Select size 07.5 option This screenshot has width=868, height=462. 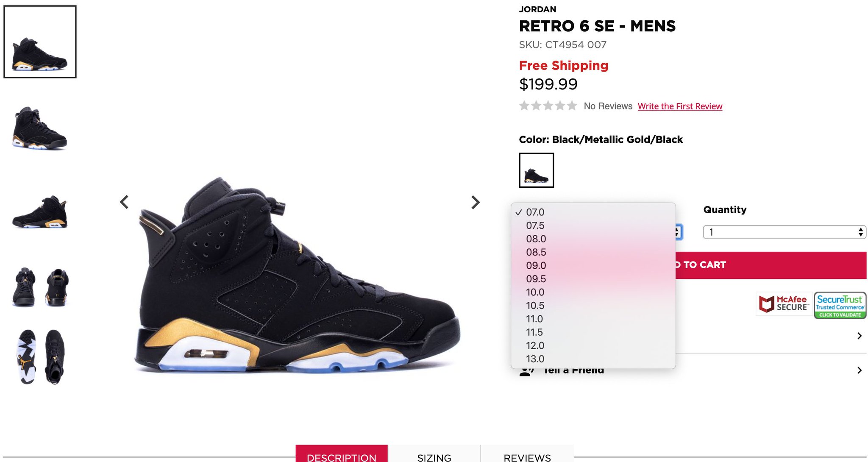coord(593,225)
